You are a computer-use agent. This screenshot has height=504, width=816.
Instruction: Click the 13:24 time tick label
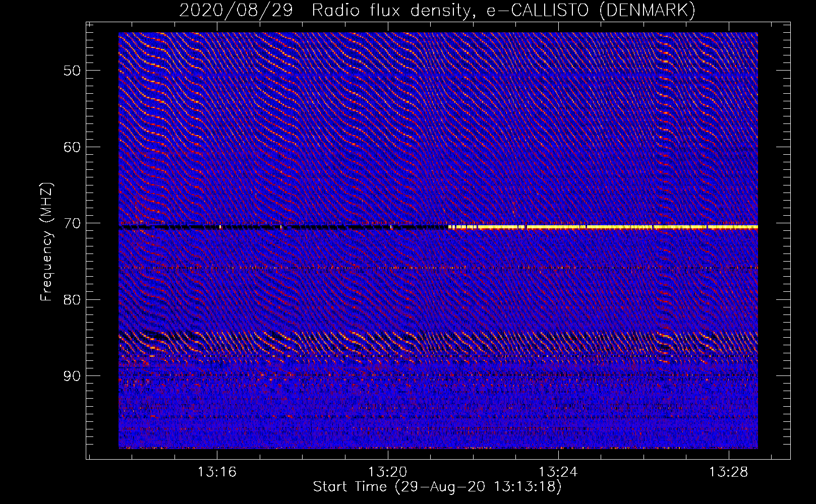(558, 472)
